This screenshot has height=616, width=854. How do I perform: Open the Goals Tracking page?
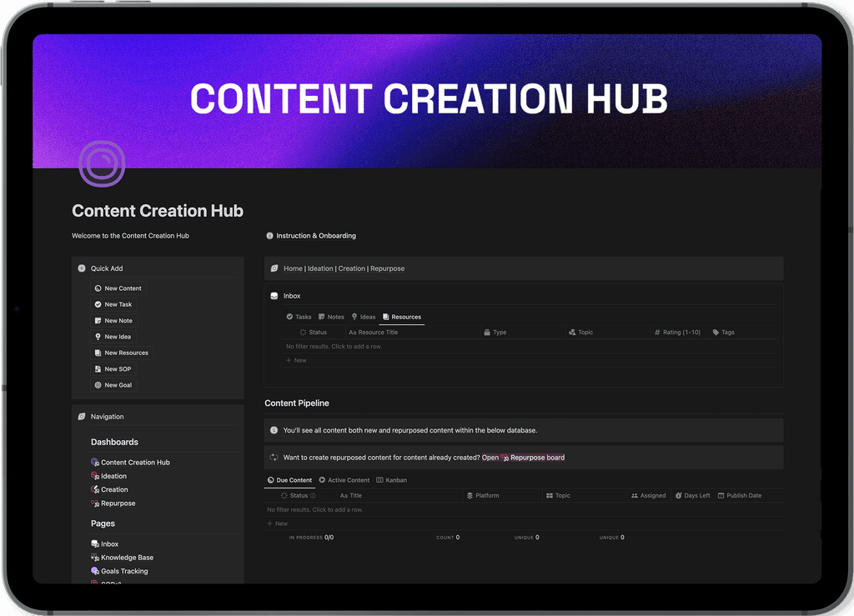(x=123, y=571)
